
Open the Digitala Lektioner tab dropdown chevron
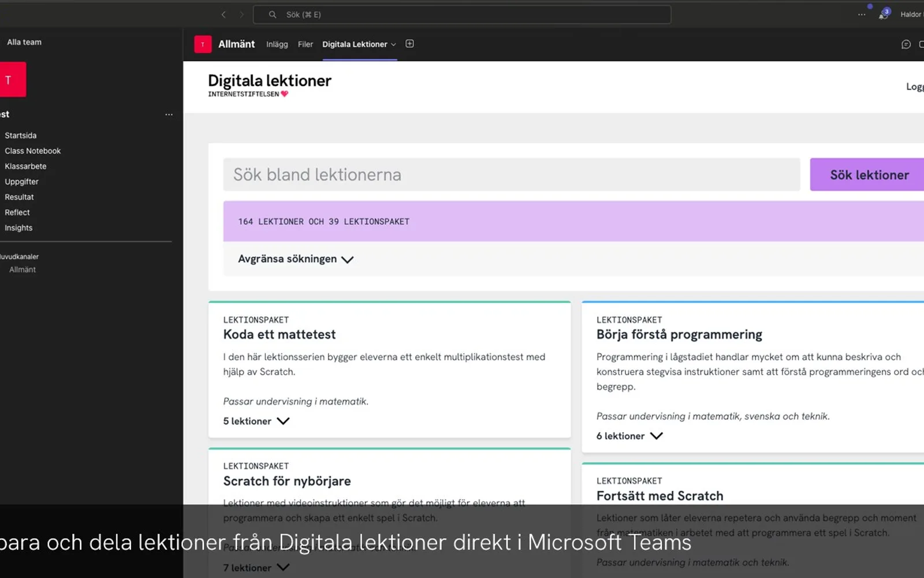click(x=393, y=45)
